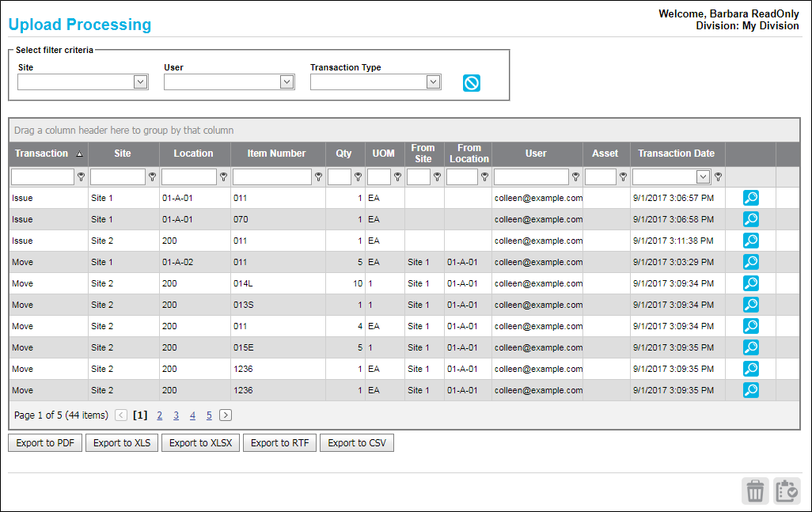Open From Site column filter icon
Screen dimensions: 812x512
click(x=437, y=177)
